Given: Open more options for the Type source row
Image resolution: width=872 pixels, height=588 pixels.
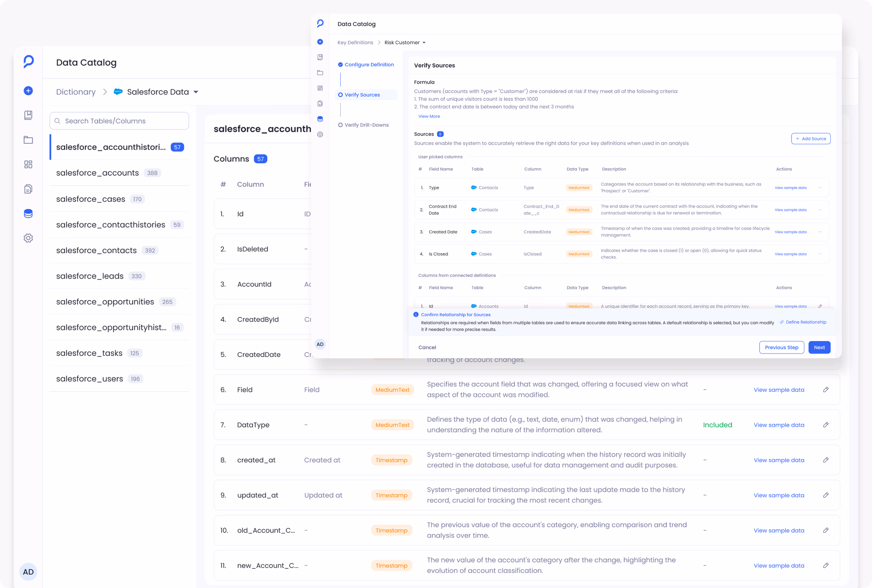Looking at the screenshot, I should pyautogui.click(x=820, y=188).
